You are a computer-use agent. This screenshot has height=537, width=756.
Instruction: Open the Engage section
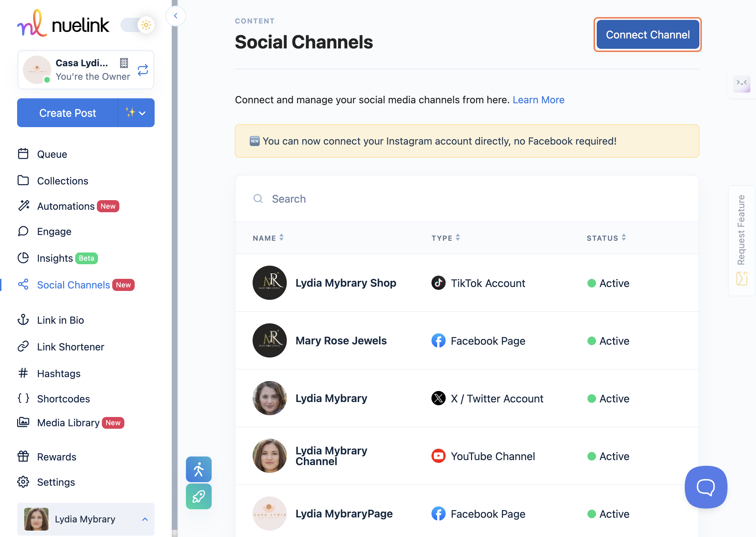(x=54, y=231)
